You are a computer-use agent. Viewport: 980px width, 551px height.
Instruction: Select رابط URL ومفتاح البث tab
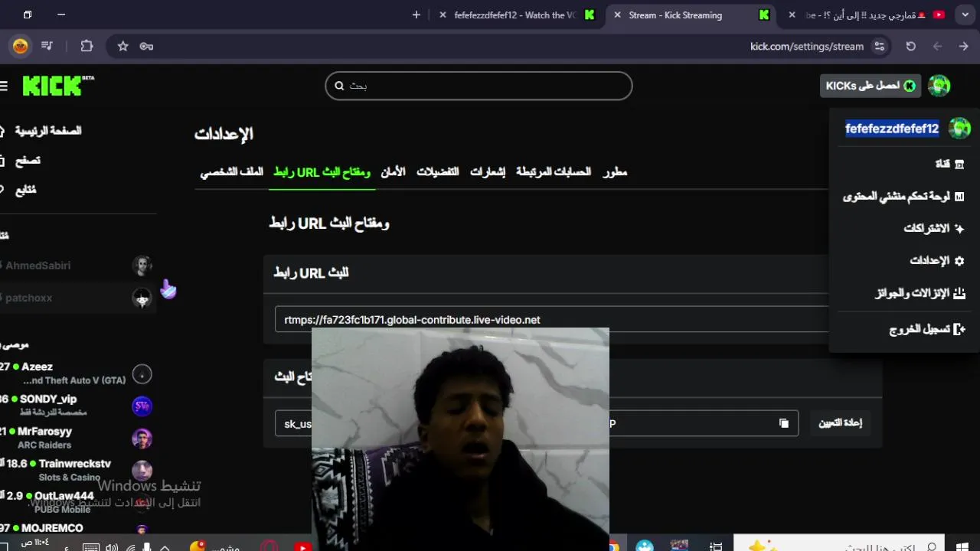322,172
